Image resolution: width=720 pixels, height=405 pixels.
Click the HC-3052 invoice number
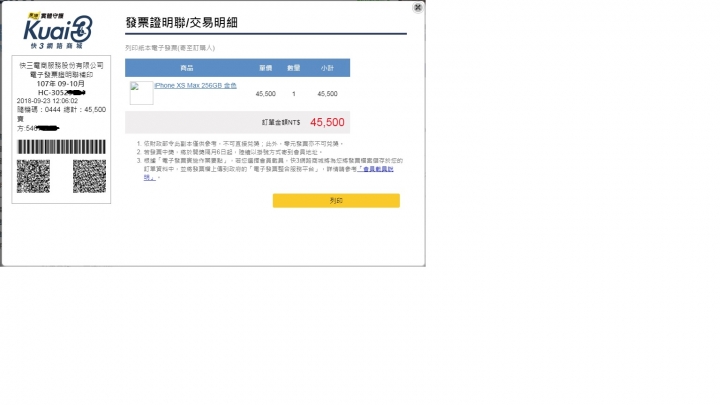click(x=62, y=92)
